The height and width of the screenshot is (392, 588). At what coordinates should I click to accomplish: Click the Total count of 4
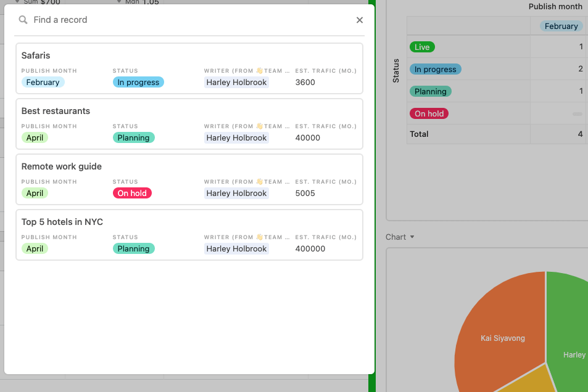pos(580,134)
